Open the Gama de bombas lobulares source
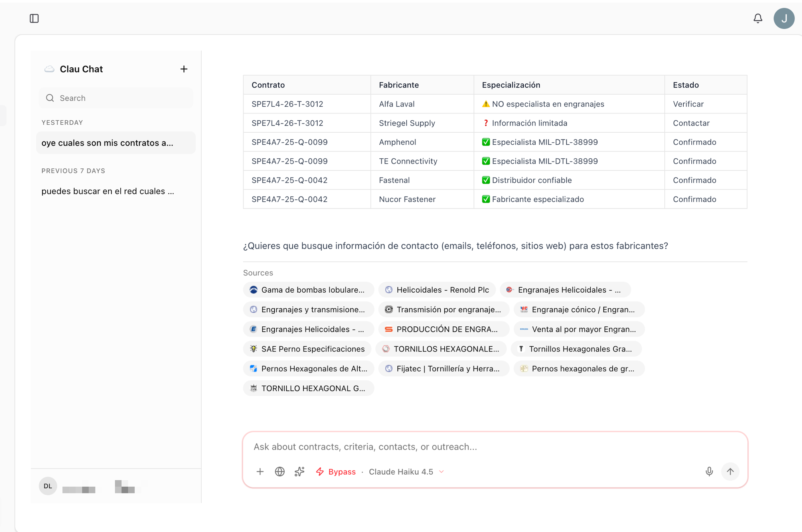 point(308,290)
